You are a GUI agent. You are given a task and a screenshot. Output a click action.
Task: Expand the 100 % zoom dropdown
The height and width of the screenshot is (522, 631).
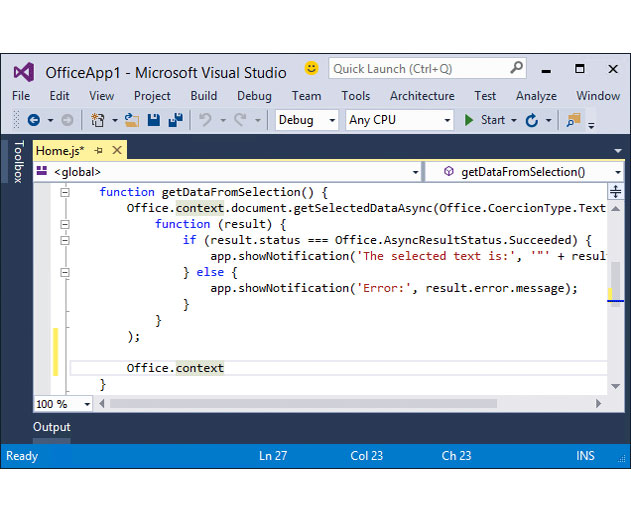(x=63, y=404)
